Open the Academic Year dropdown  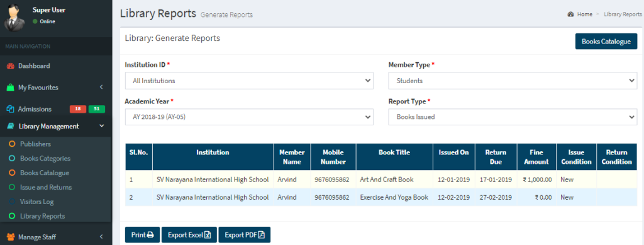(x=249, y=117)
